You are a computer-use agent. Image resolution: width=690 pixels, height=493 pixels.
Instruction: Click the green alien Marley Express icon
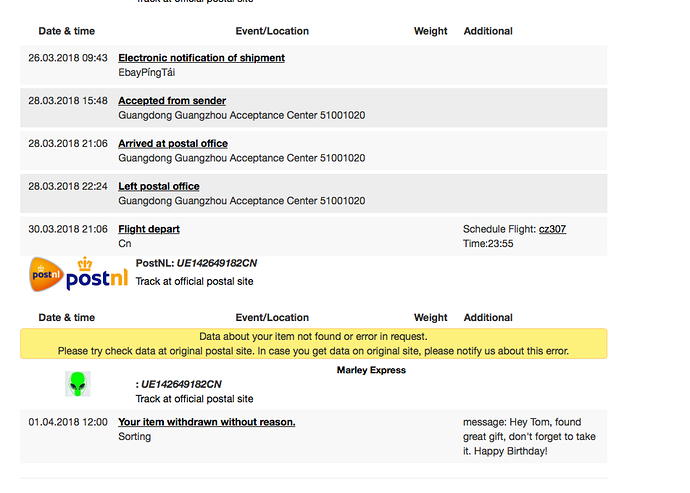coord(78,383)
